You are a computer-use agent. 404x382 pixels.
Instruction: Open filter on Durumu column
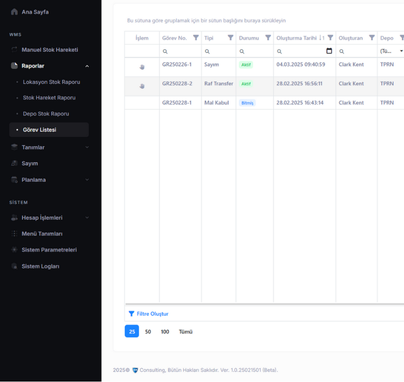[268, 38]
